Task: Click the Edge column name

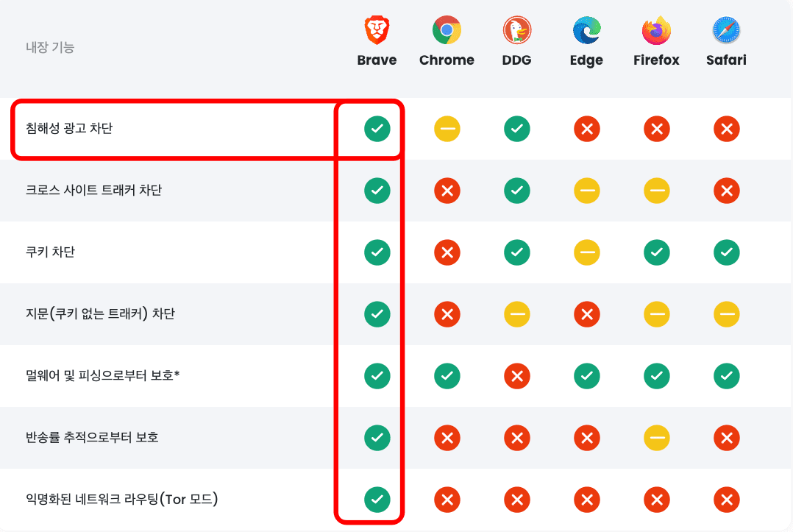Action: pyautogui.click(x=587, y=60)
